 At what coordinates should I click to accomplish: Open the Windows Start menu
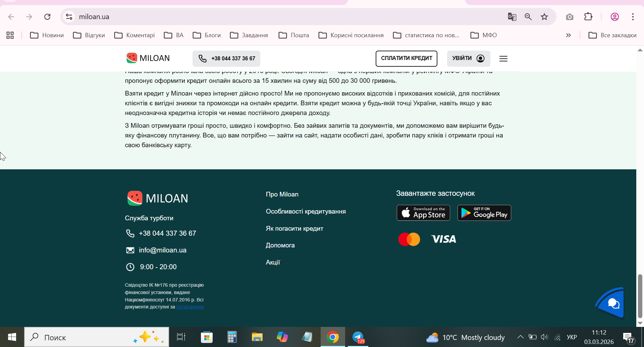pyautogui.click(x=12, y=337)
